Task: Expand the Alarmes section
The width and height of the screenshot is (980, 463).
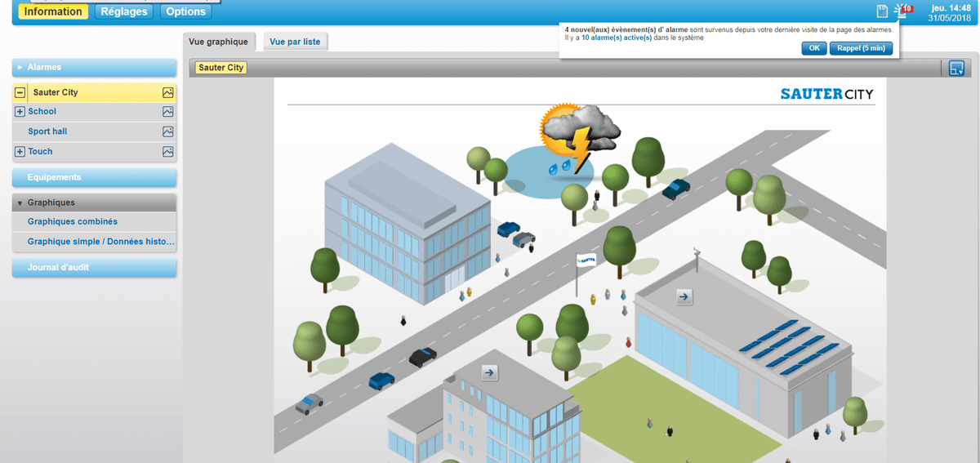Action: tap(95, 67)
